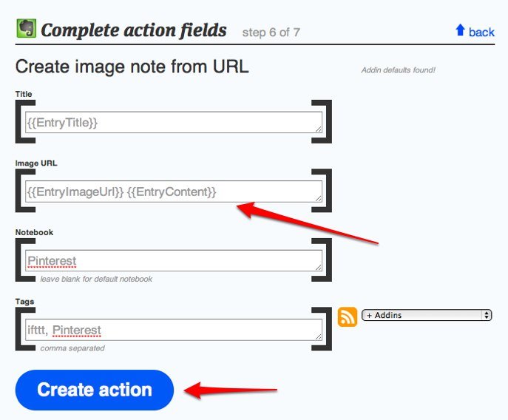This screenshot has width=508, height=420.
Task: Click the Notebook field resize handle
Action: (x=318, y=267)
